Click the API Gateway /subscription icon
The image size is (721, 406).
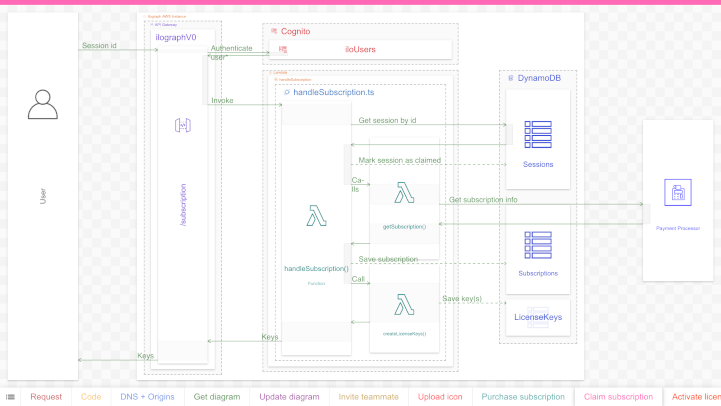point(183,125)
